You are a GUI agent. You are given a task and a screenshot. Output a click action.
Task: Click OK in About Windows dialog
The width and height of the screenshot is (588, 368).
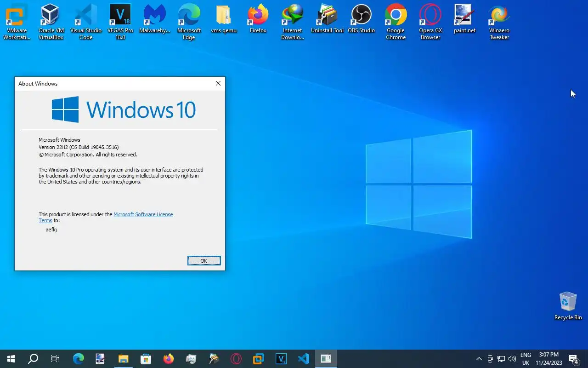pos(204,261)
